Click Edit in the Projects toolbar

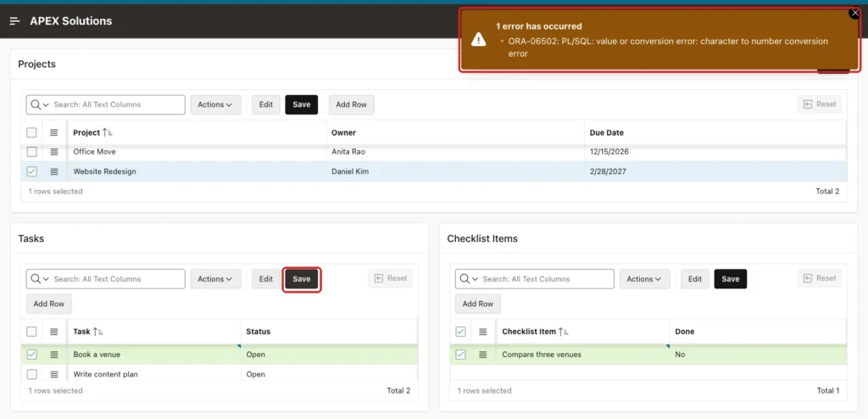click(265, 105)
